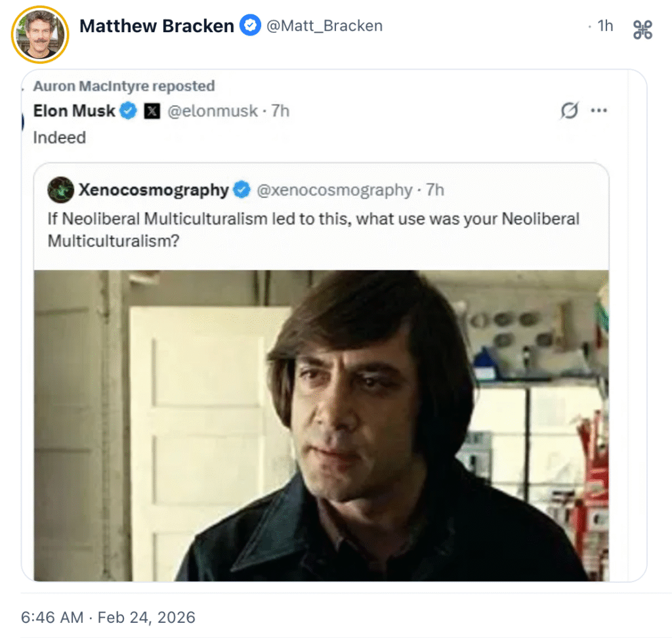672x638 pixels.
Task: Click the 6:46 AM Feb 24, 2026 date
Action: tap(108, 617)
